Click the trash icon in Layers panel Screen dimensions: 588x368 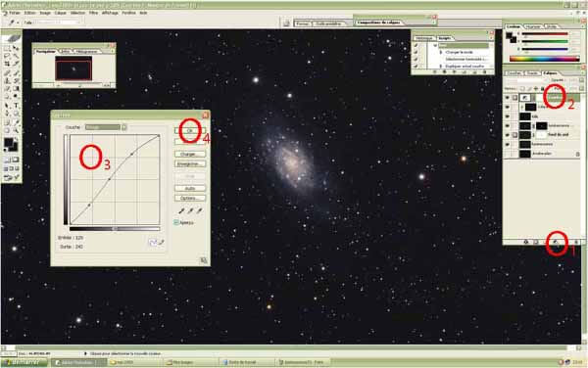(576, 242)
